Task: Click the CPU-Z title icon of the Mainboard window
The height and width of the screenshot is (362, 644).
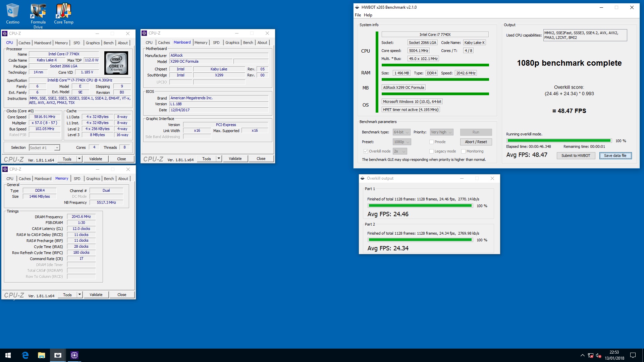Action: click(144, 33)
